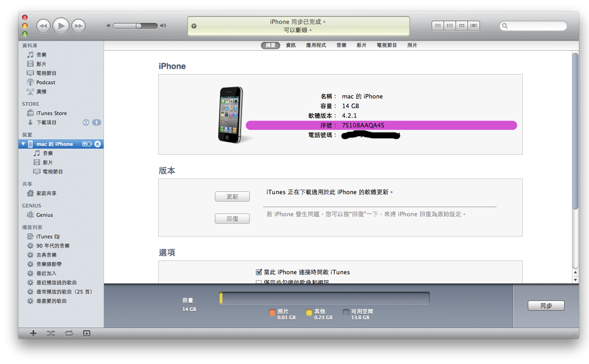Add a new playlist with plus button
589x364 pixels.
[33, 333]
